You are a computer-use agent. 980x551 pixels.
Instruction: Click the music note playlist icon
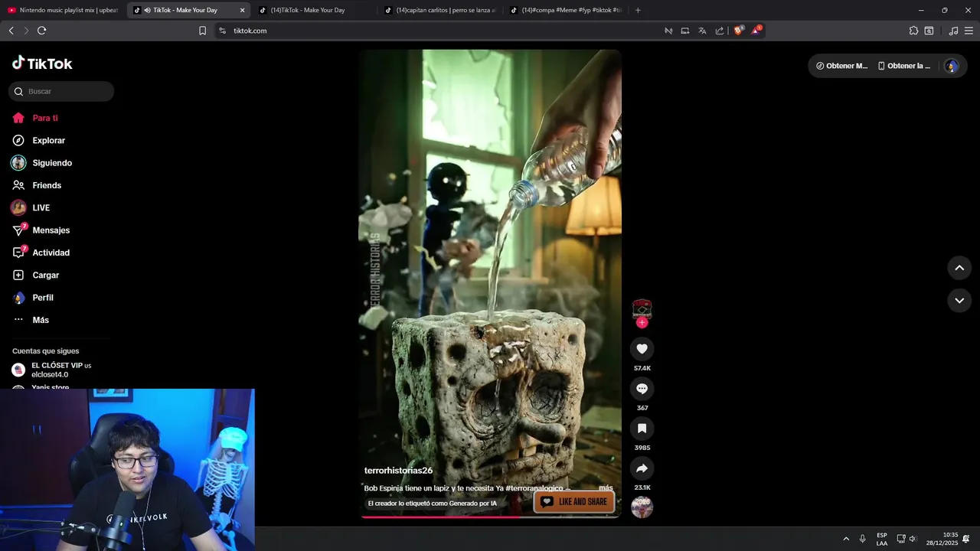953,31
